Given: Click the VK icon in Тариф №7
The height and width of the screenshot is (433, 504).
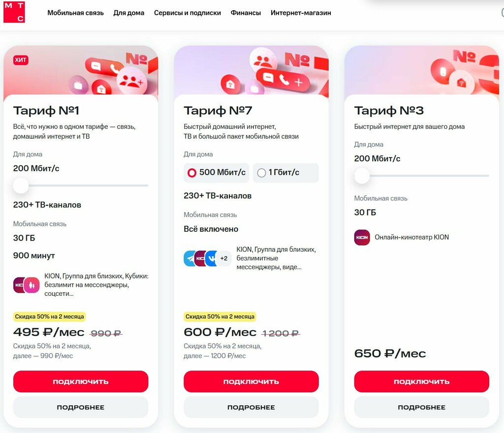Looking at the screenshot, I should (x=212, y=258).
